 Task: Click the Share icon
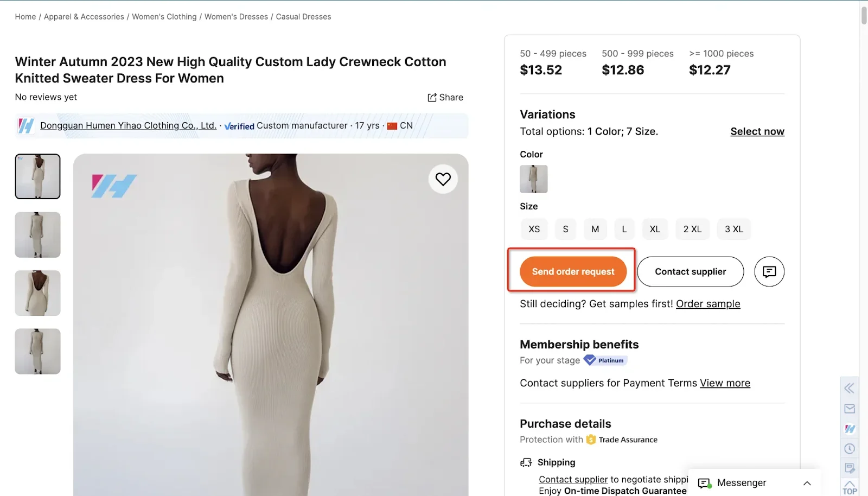click(432, 98)
